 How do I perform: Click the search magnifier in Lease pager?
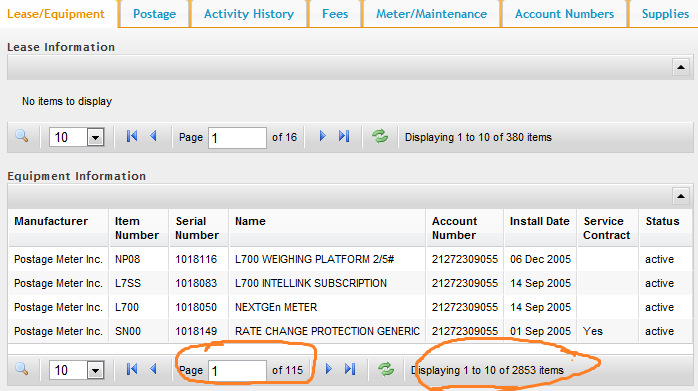point(22,136)
